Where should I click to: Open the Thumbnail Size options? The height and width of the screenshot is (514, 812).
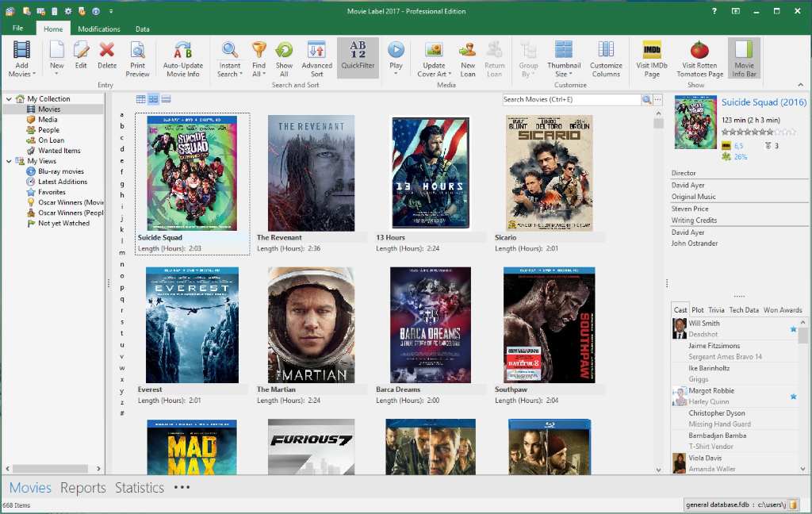pyautogui.click(x=564, y=59)
